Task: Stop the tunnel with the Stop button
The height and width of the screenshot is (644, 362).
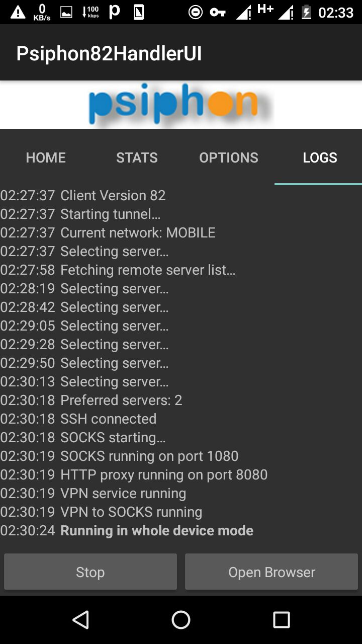Action: click(90, 572)
